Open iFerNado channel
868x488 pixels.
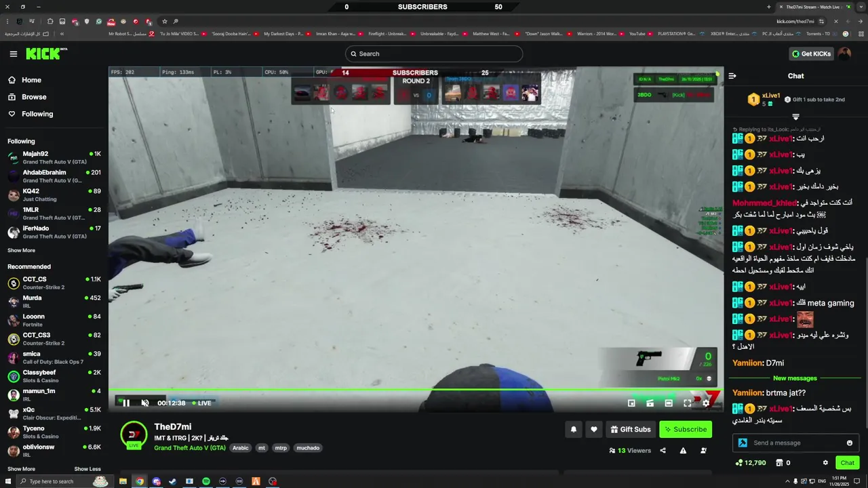pyautogui.click(x=54, y=232)
